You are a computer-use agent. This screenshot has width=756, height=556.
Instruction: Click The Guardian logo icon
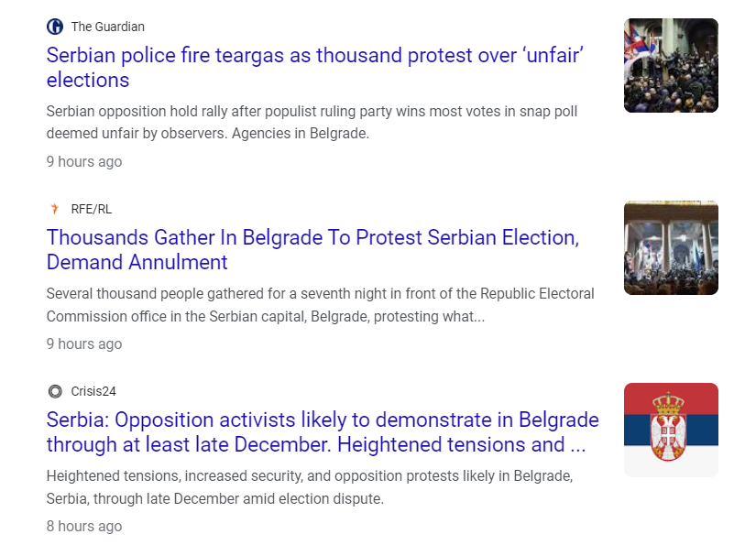point(55,27)
